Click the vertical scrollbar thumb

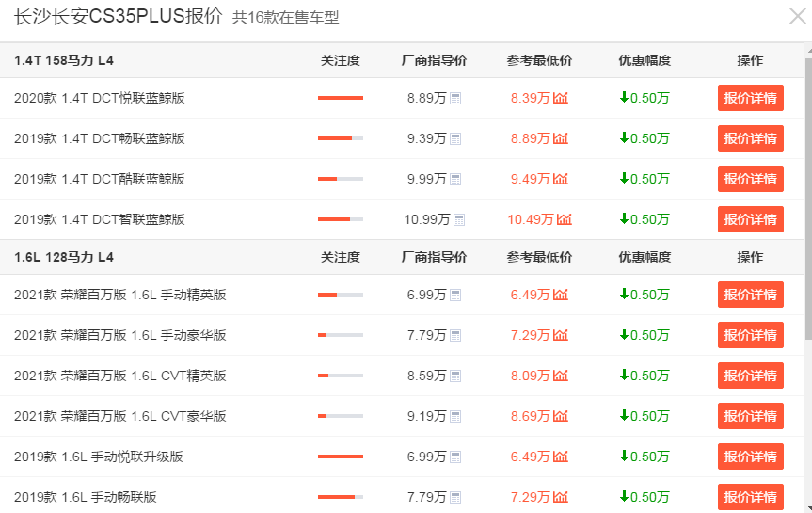(x=808, y=199)
